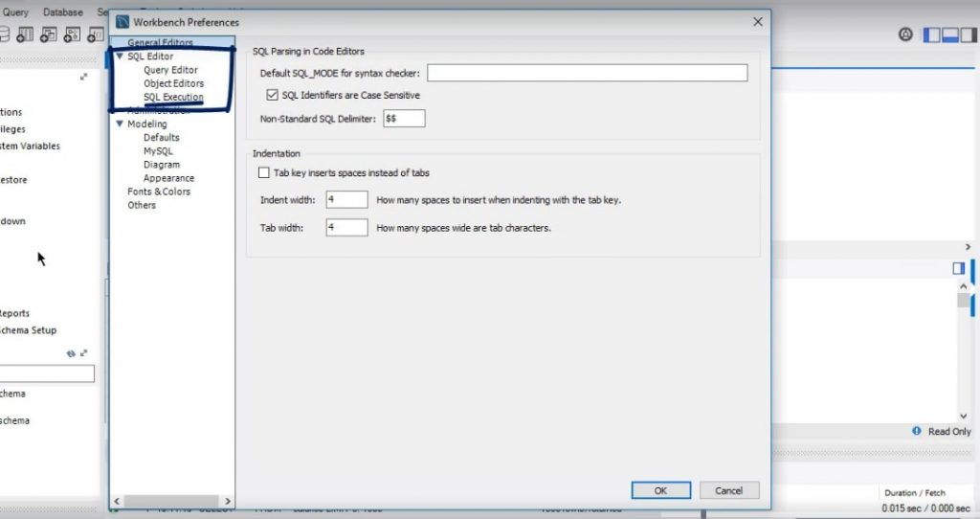The width and height of the screenshot is (980, 519).
Task: Collapse the SQL Editor tree node
Action: (x=120, y=56)
